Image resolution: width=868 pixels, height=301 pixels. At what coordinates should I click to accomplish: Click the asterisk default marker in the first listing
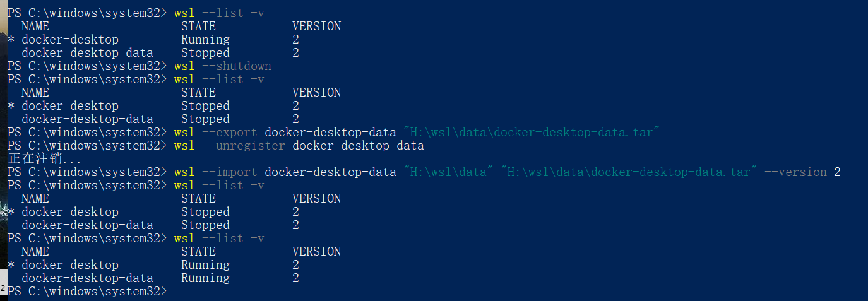11,40
